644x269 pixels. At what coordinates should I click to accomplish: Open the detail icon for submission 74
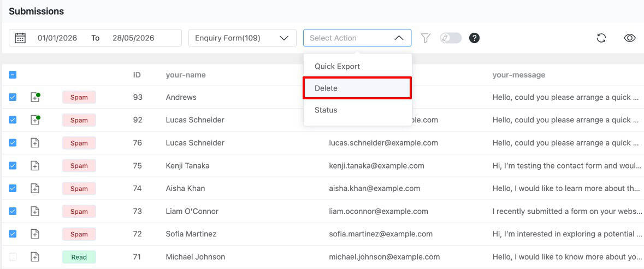[x=36, y=189]
